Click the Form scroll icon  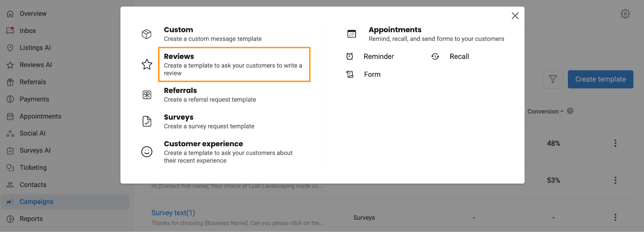click(350, 74)
